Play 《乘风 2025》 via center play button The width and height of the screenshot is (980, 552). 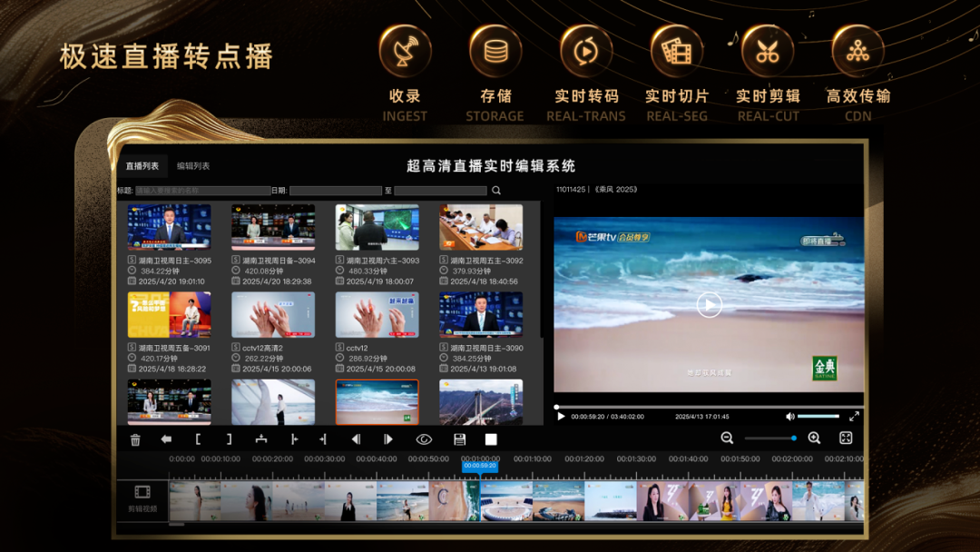[709, 305]
